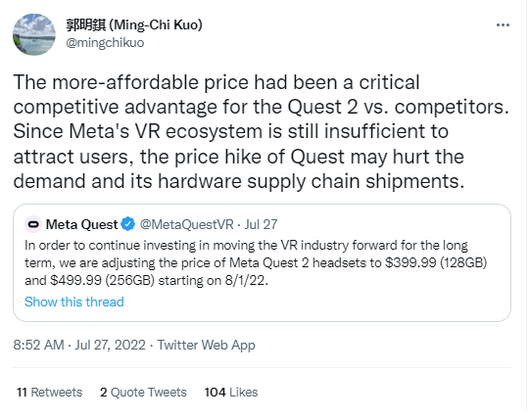
Task: Open the quoted Meta Quest tweet text
Action: pyautogui.click(x=256, y=263)
